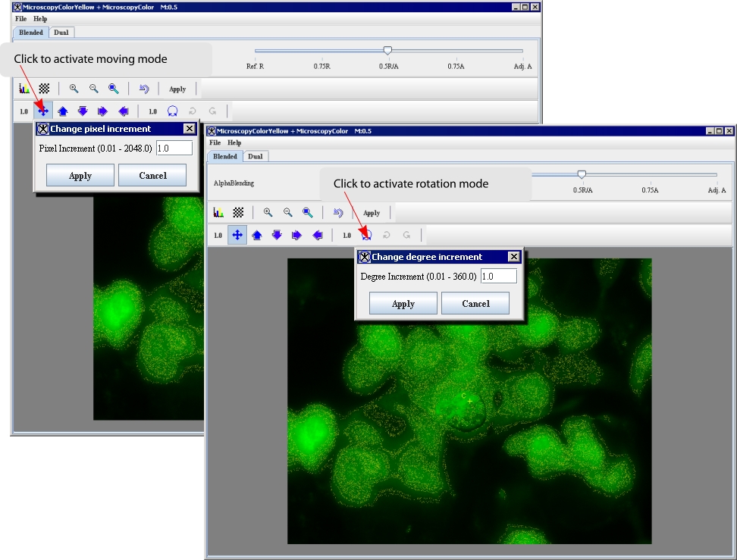Screen dimensions: 737x560
Task: Switch to the Dual tab in the front window
Action: (256, 157)
